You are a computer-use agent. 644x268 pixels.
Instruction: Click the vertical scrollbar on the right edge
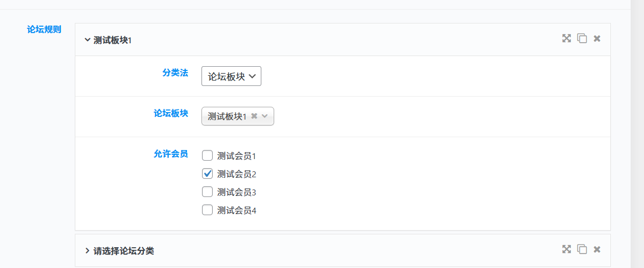637,133
